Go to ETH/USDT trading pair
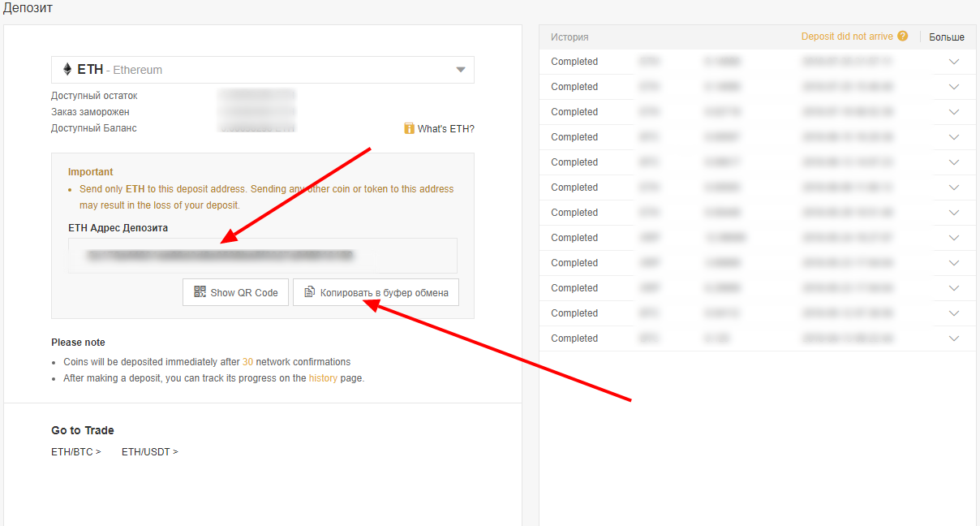This screenshot has height=526, width=980. (x=149, y=452)
